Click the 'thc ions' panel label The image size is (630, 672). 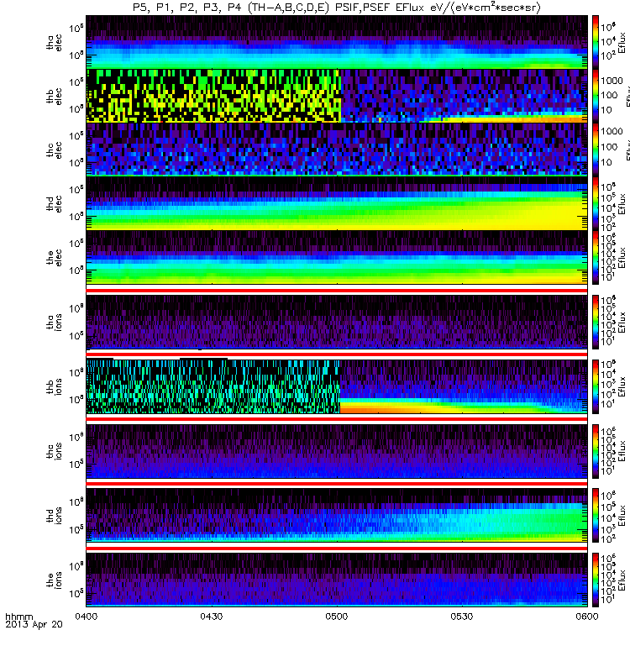pyautogui.click(x=54, y=451)
